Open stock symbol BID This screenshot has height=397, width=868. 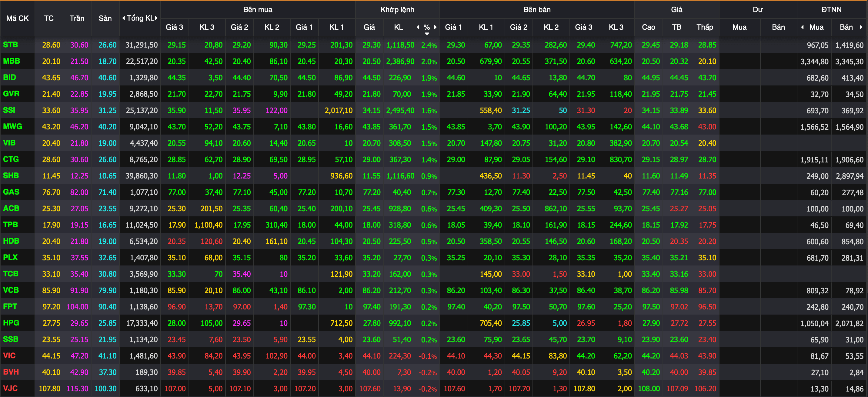tap(10, 78)
